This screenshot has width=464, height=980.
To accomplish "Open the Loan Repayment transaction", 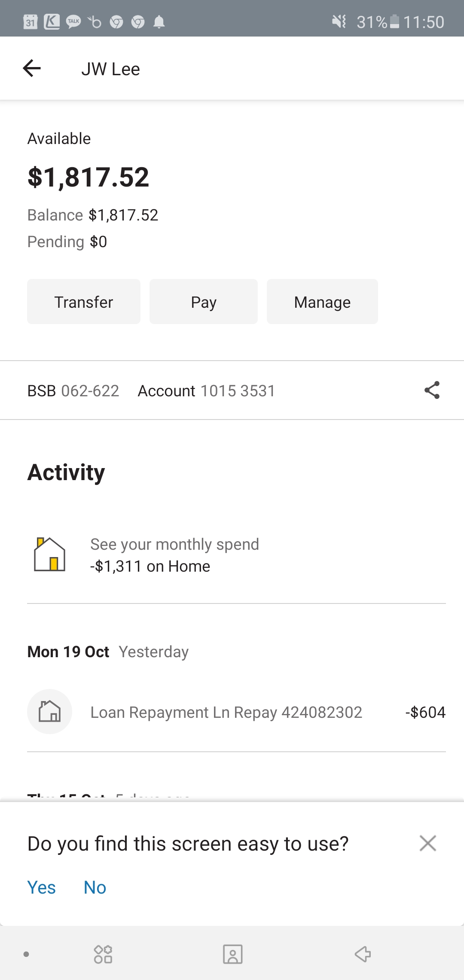I will (226, 712).
